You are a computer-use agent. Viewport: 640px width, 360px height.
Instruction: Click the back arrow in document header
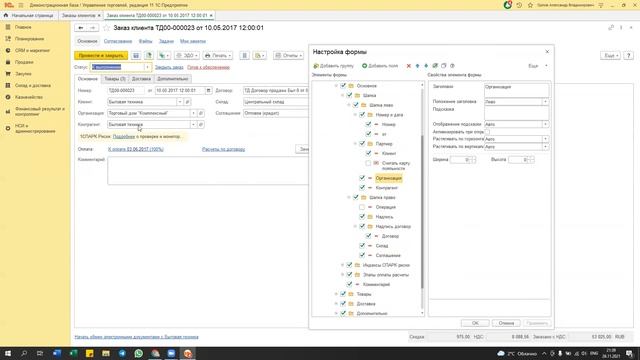pos(81,28)
